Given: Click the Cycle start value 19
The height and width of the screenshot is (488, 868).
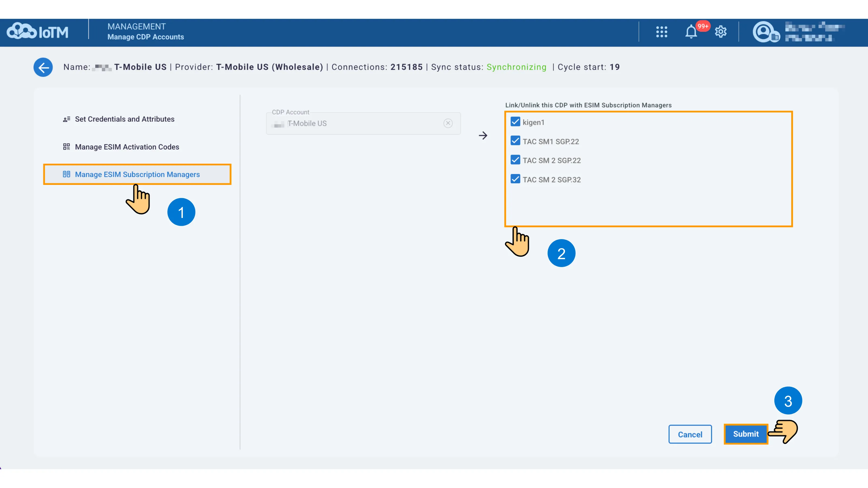Looking at the screenshot, I should pyautogui.click(x=615, y=67).
